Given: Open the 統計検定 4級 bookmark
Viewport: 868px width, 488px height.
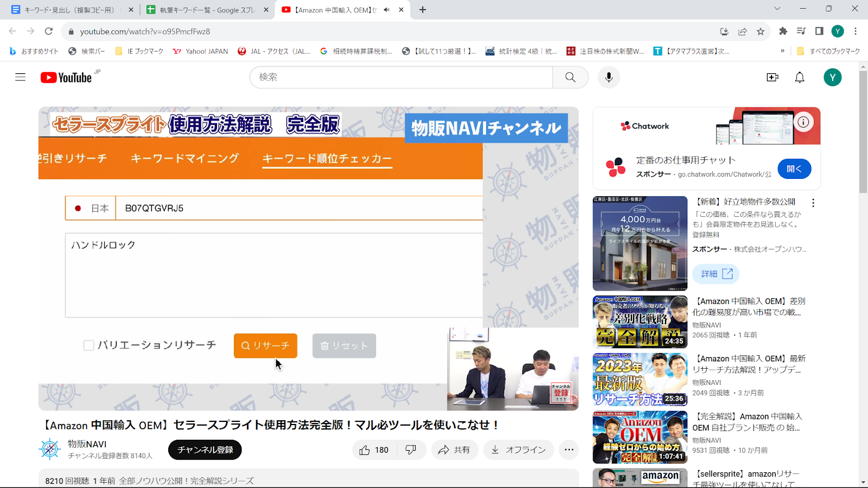Looking at the screenshot, I should coord(522,51).
